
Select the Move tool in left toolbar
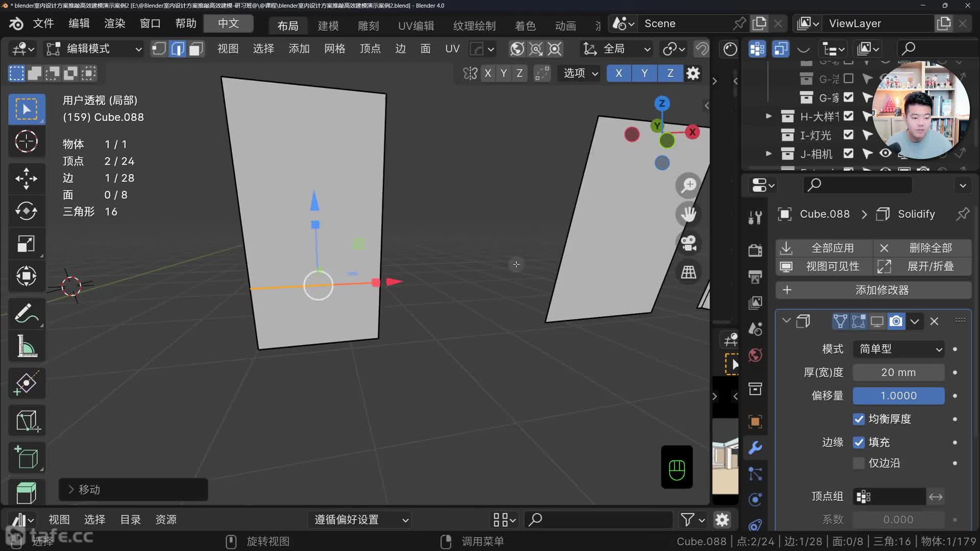coord(26,179)
